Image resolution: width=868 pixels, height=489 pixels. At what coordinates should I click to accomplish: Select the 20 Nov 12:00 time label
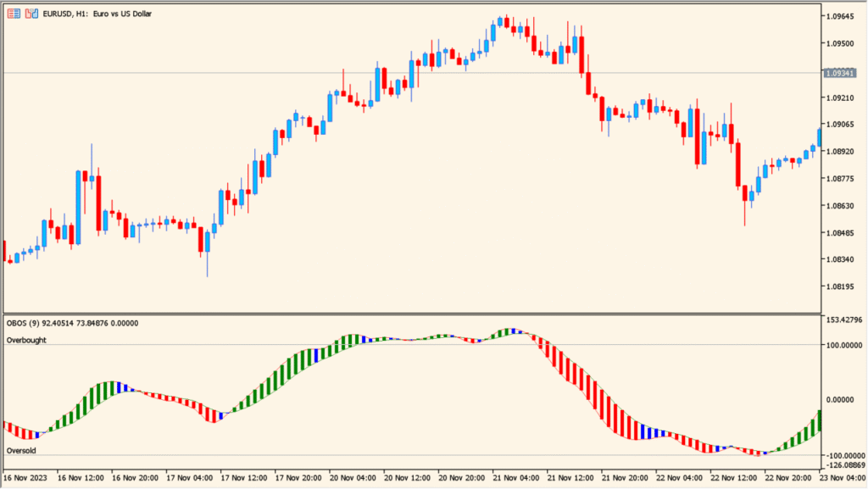click(409, 477)
